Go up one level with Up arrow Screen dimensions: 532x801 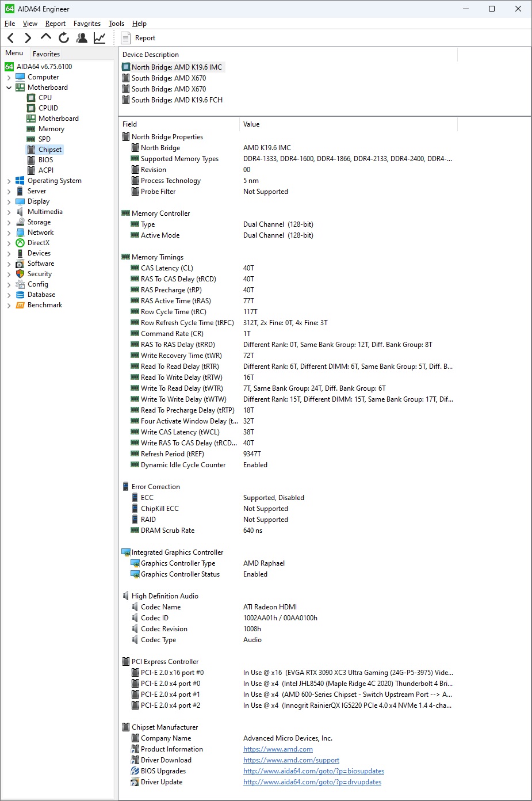[x=46, y=37]
